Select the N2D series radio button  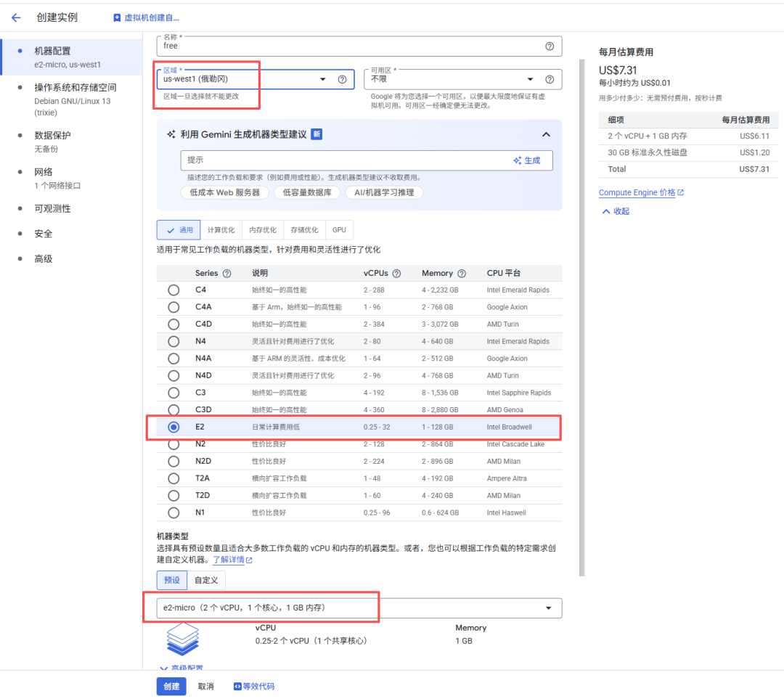[x=173, y=462]
